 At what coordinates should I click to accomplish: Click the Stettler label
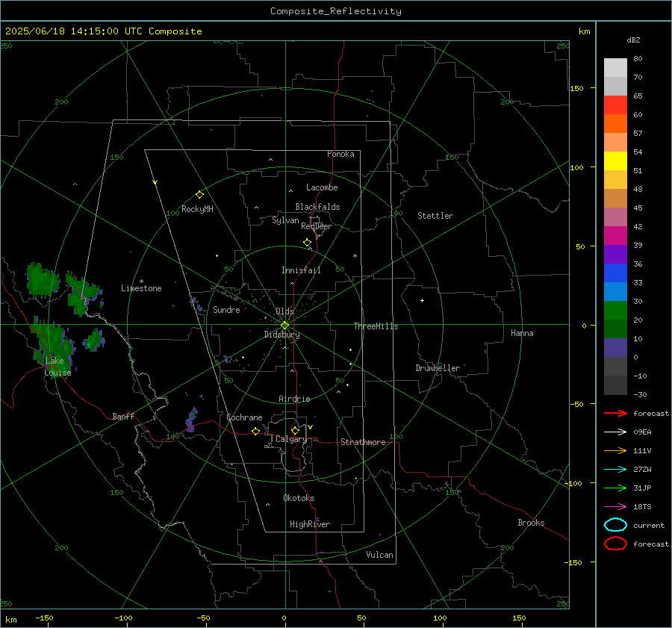coord(435,216)
